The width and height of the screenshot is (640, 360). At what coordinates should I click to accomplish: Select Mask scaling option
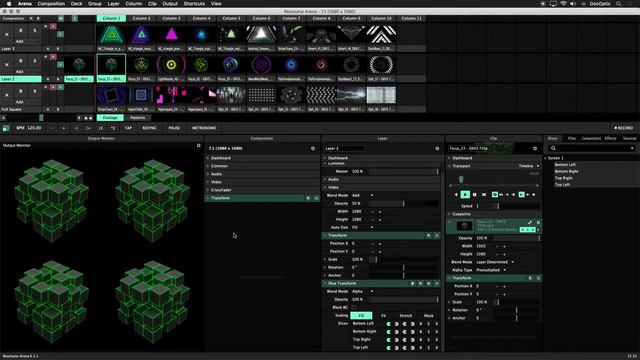(x=429, y=316)
